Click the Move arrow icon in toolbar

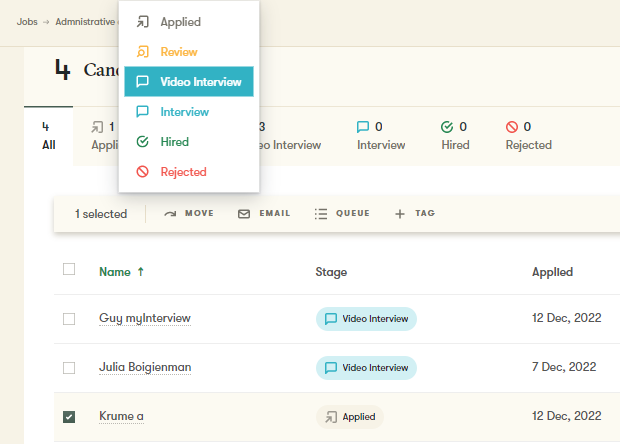pos(170,213)
